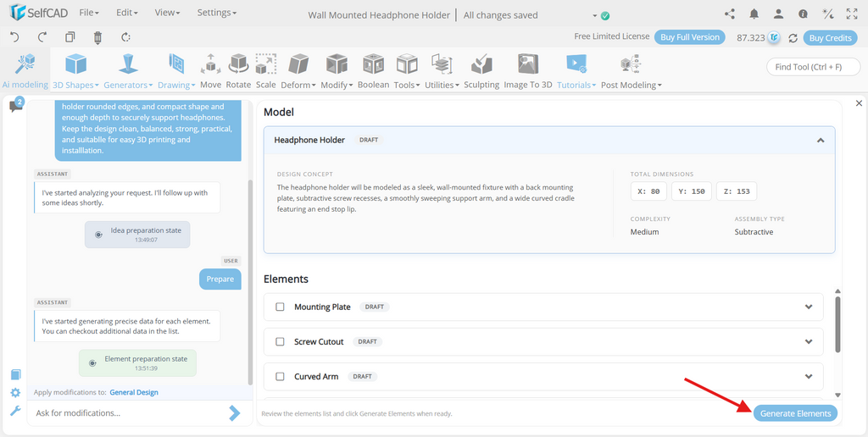Send the modification request arrow
The width and height of the screenshot is (868, 437).
(x=235, y=412)
